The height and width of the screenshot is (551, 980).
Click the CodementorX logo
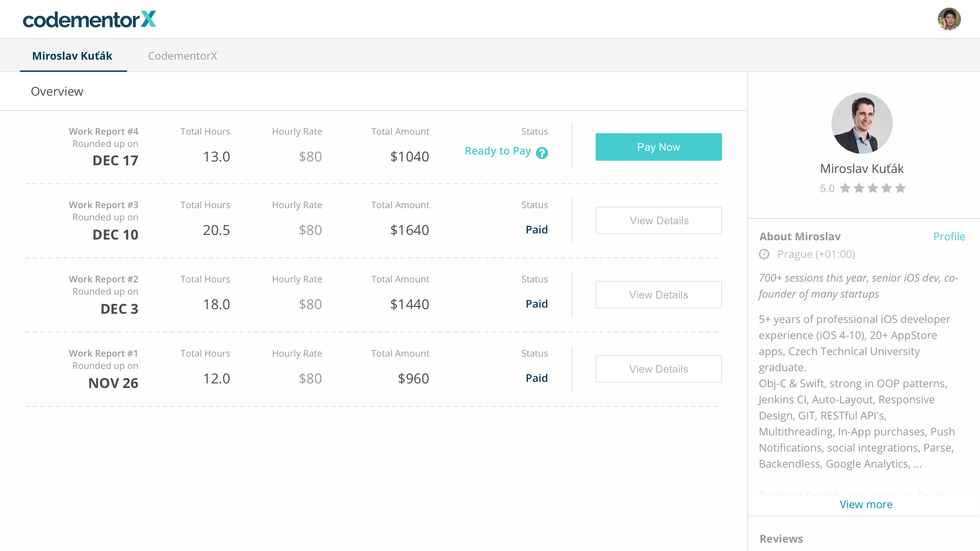pyautogui.click(x=90, y=20)
